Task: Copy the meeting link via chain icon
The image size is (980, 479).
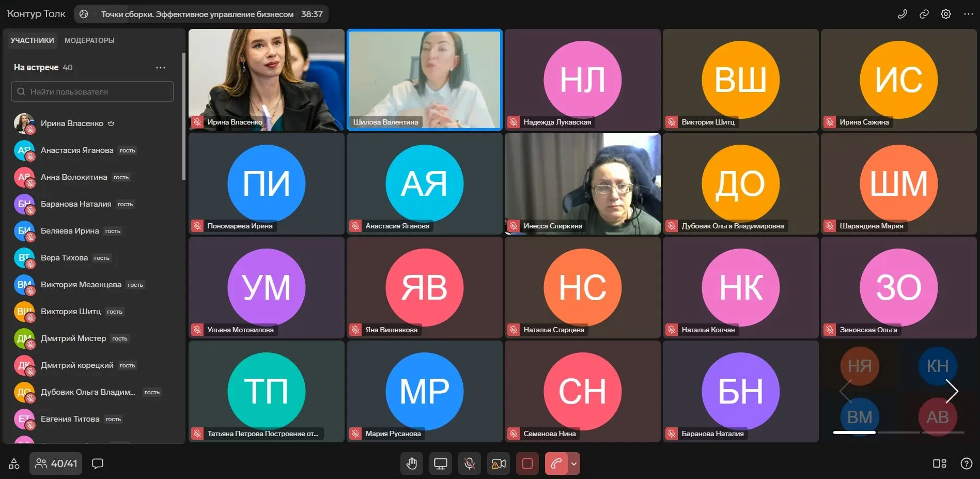Action: (x=924, y=14)
